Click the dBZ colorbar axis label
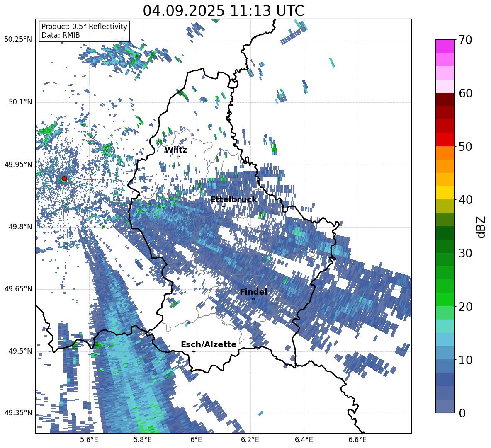The width and height of the screenshot is (491, 448). tap(481, 227)
